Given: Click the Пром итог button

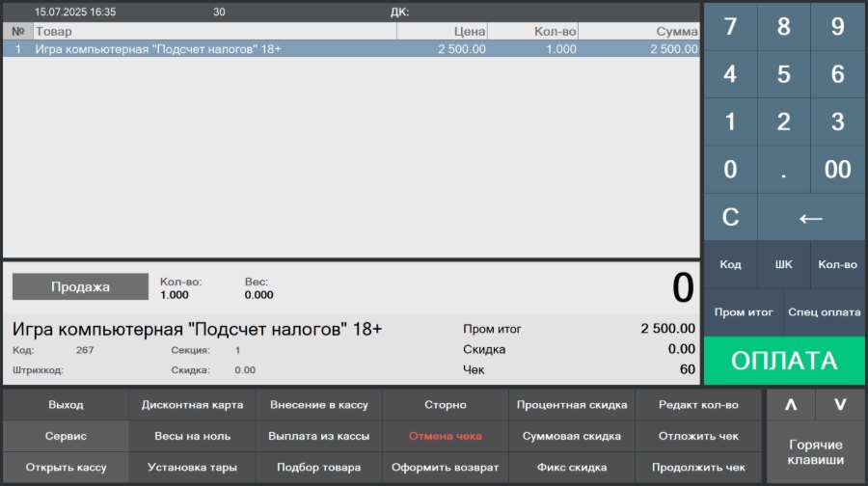Looking at the screenshot, I should [744, 312].
